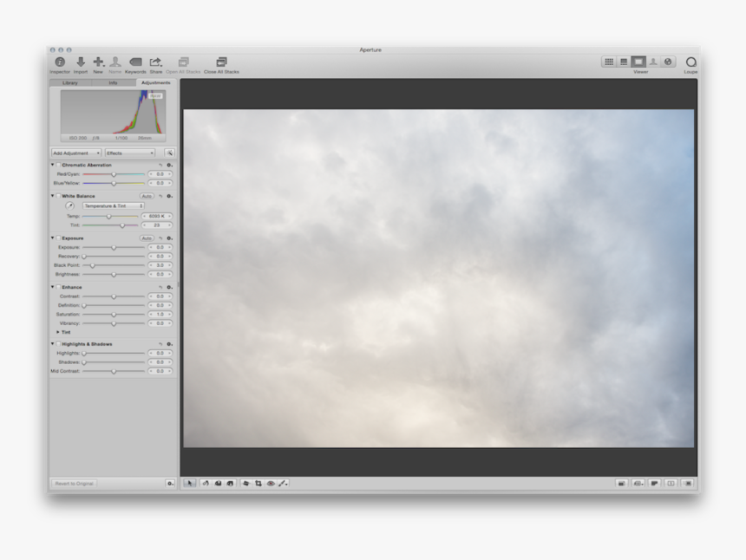Reset the Enhance adjustment with its arrow

tap(160, 287)
